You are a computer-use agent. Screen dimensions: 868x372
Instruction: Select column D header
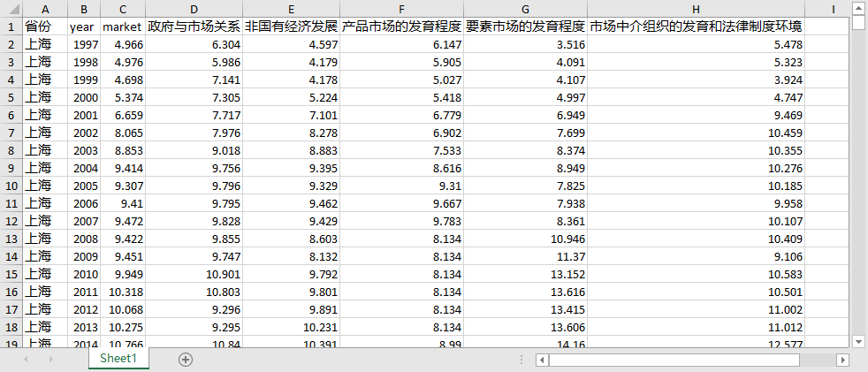[194, 9]
